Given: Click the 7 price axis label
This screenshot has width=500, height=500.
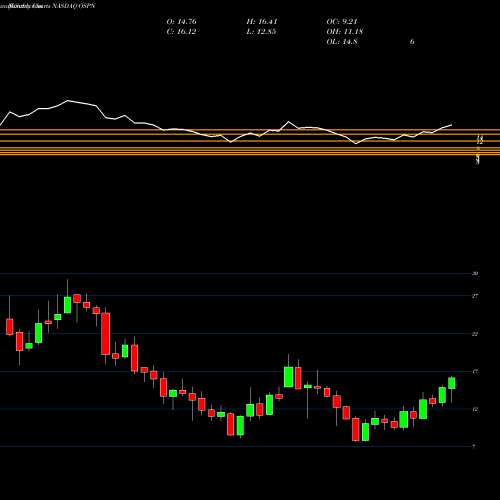Looking at the screenshot, I should point(474,447).
